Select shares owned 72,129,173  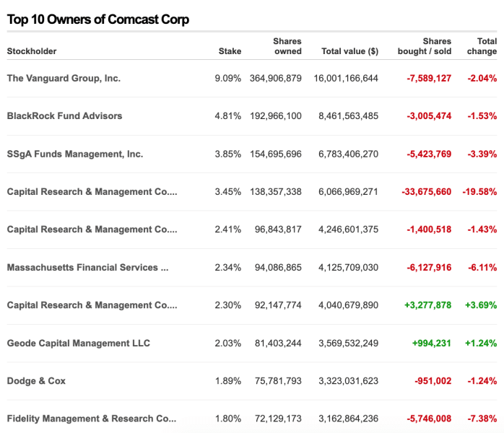tap(278, 419)
